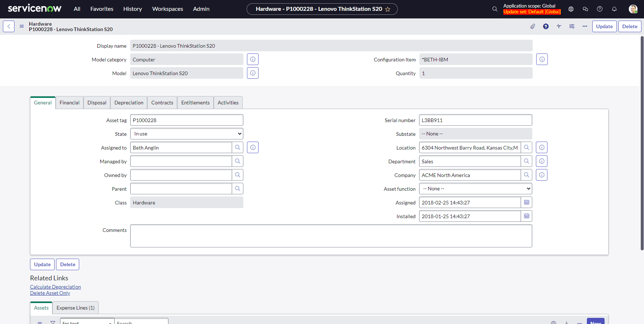The width and height of the screenshot is (644, 324).
Task: Open the header help icon
Action: pyautogui.click(x=600, y=9)
